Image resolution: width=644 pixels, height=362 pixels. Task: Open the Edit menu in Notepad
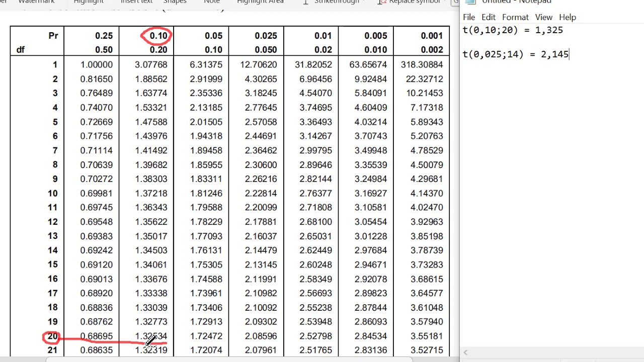489,17
